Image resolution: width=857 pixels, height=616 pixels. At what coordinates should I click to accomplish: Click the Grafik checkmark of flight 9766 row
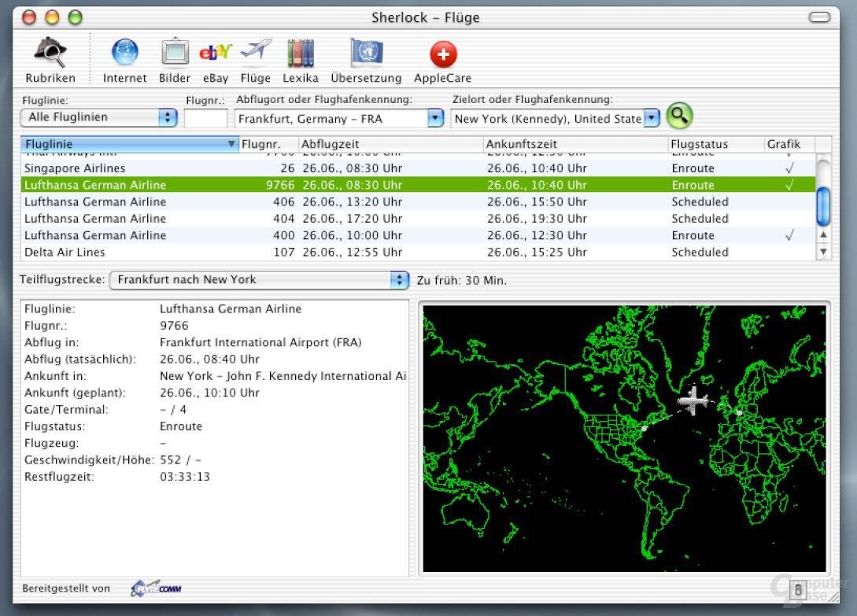coord(789,185)
